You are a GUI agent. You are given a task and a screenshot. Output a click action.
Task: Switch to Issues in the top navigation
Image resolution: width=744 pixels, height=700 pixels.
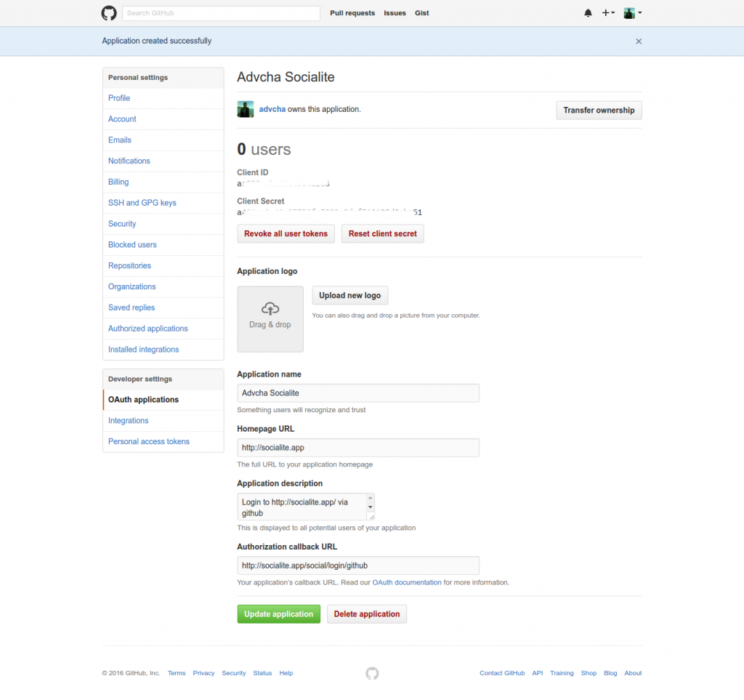[x=395, y=12]
